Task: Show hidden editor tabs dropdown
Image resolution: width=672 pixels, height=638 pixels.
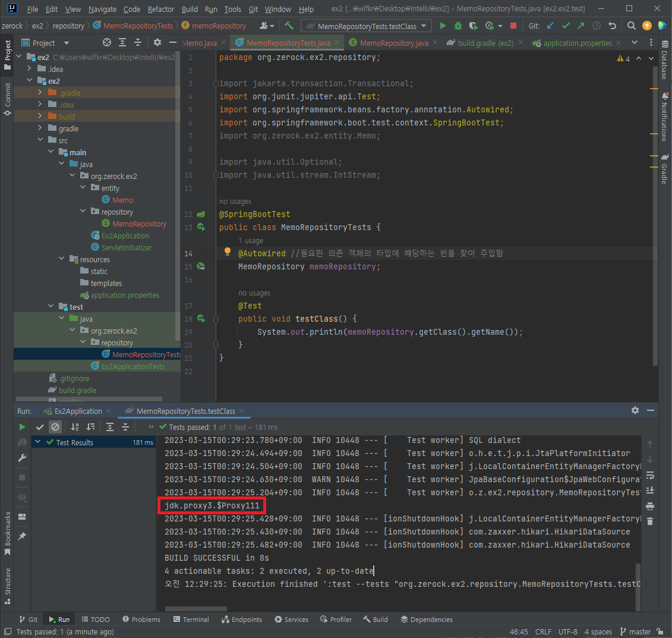Action: (x=635, y=42)
